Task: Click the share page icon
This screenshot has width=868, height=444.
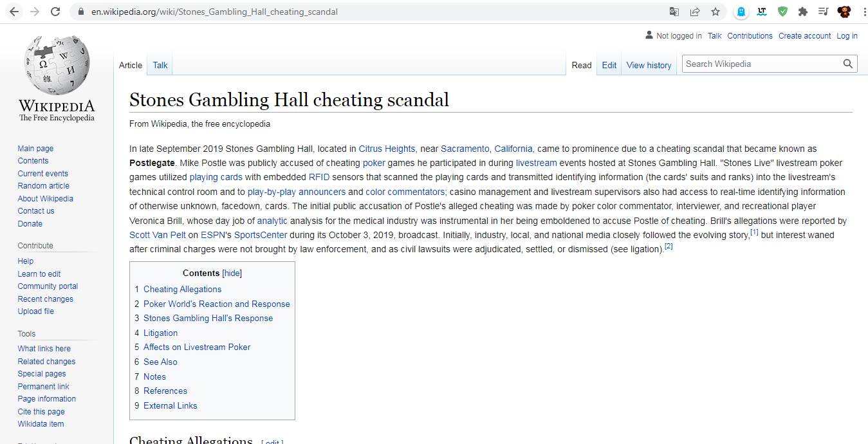Action: [695, 12]
